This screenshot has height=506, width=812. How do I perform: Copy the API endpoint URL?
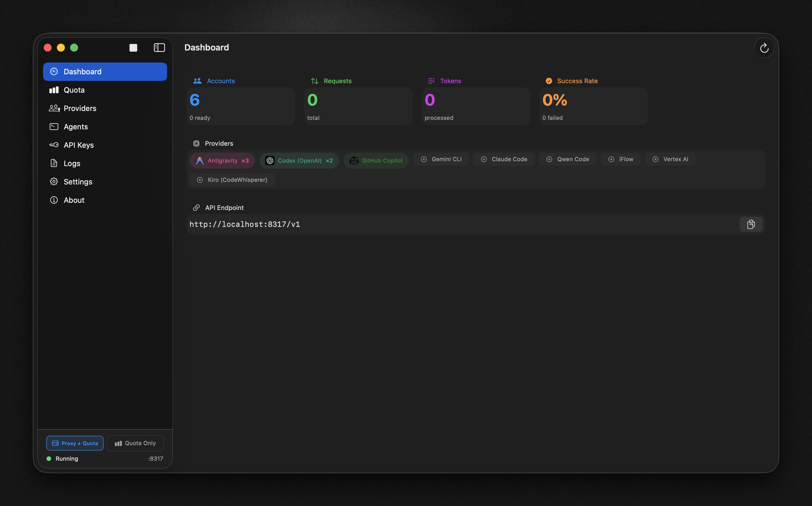(751, 224)
